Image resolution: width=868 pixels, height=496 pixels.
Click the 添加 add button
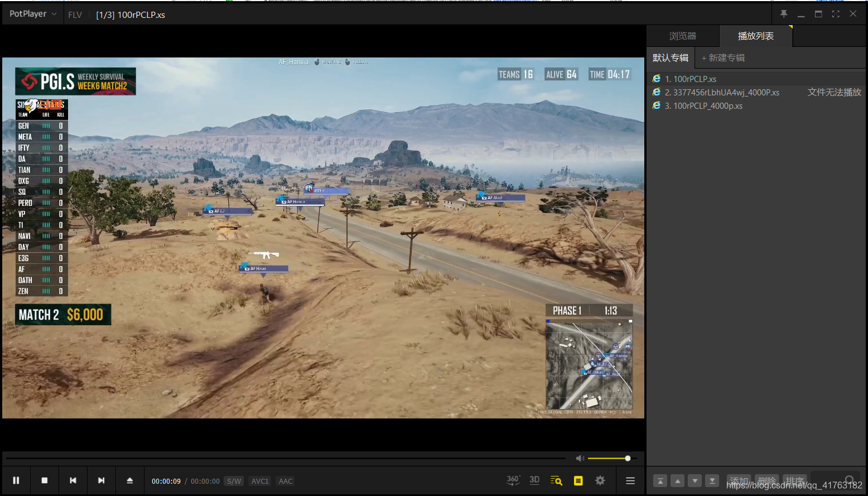click(x=739, y=481)
